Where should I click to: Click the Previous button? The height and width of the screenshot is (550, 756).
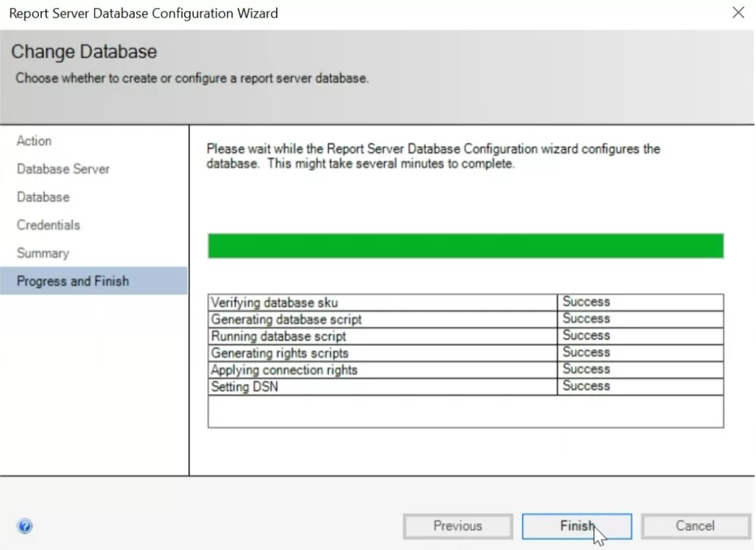click(457, 526)
